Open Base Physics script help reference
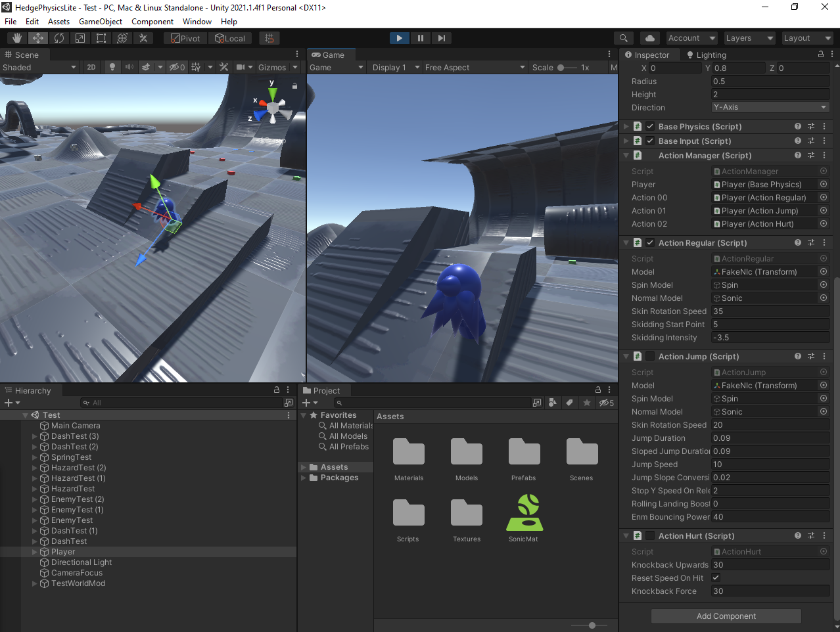This screenshot has width=840, height=632. click(798, 126)
